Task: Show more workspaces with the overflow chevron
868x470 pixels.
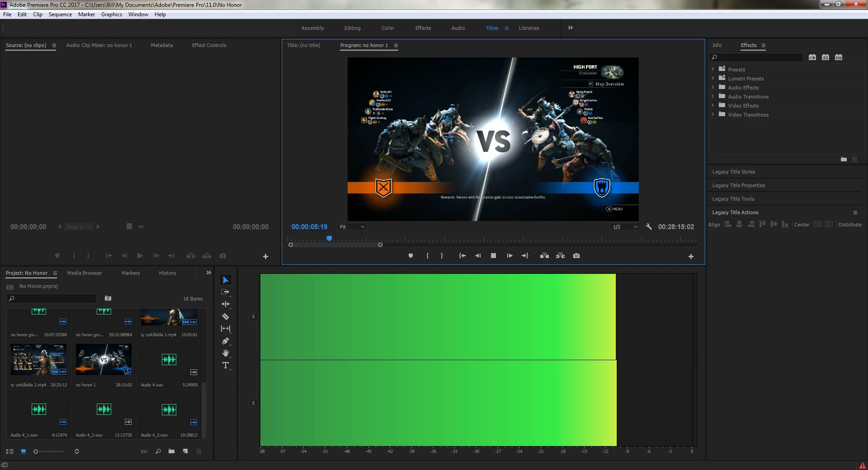Action: 571,28
